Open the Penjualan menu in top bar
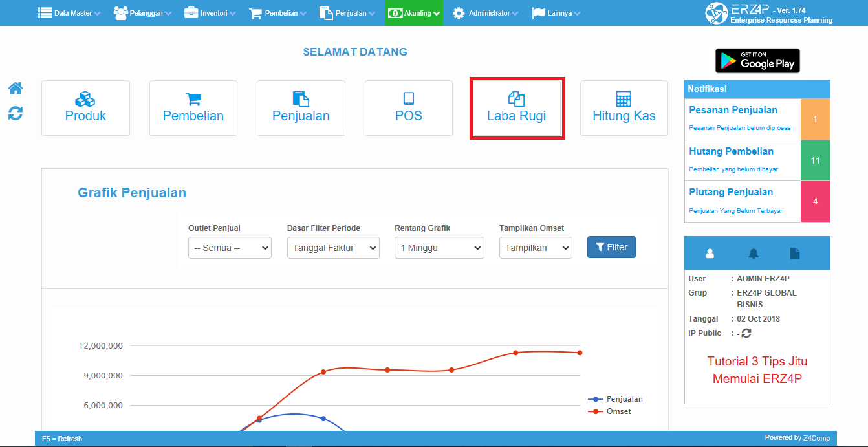 pyautogui.click(x=347, y=13)
